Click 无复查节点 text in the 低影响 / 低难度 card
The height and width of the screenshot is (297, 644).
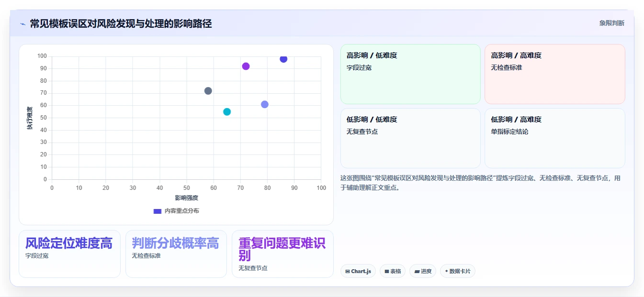click(362, 132)
